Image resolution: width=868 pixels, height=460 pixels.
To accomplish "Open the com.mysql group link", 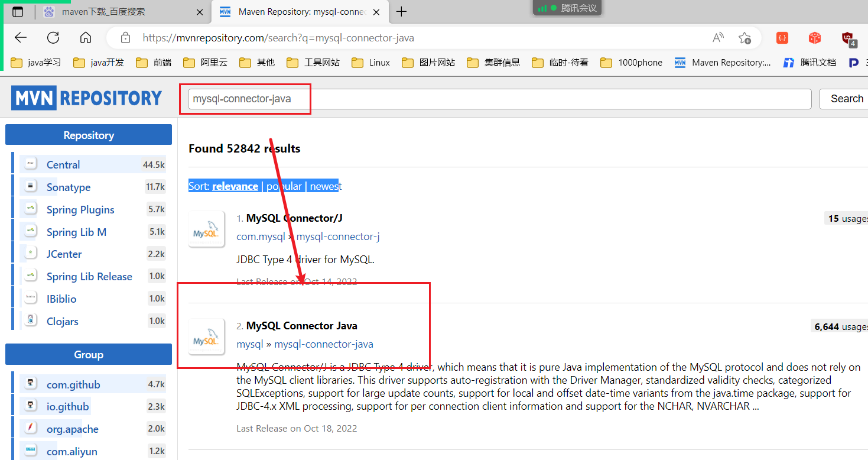I will pos(261,237).
